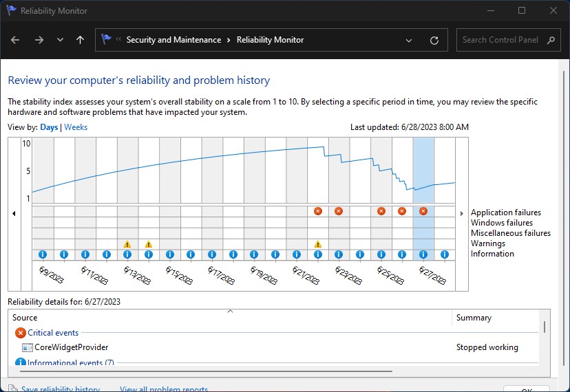Select the CoreWidgetProvider critical event
The image size is (570, 392).
click(71, 347)
